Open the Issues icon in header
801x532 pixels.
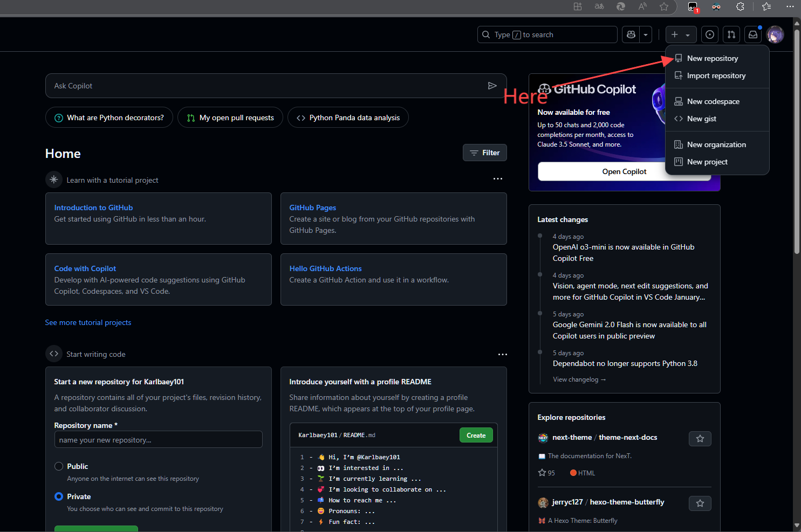tap(710, 34)
